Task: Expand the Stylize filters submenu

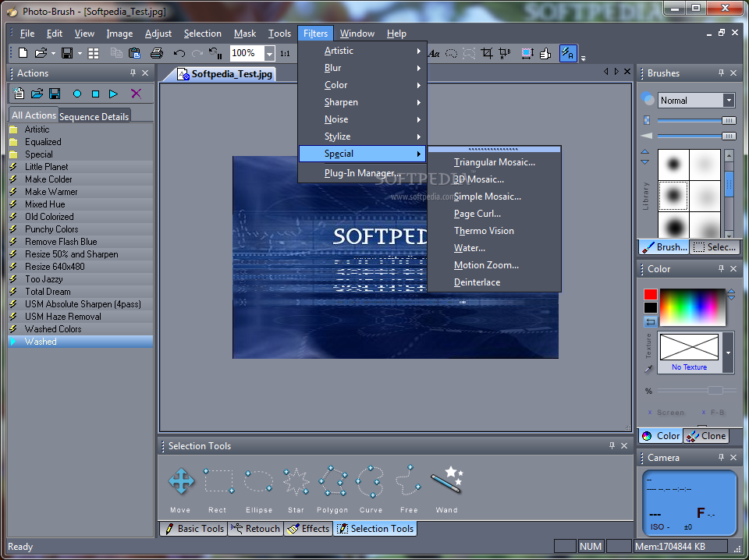Action: pos(363,136)
